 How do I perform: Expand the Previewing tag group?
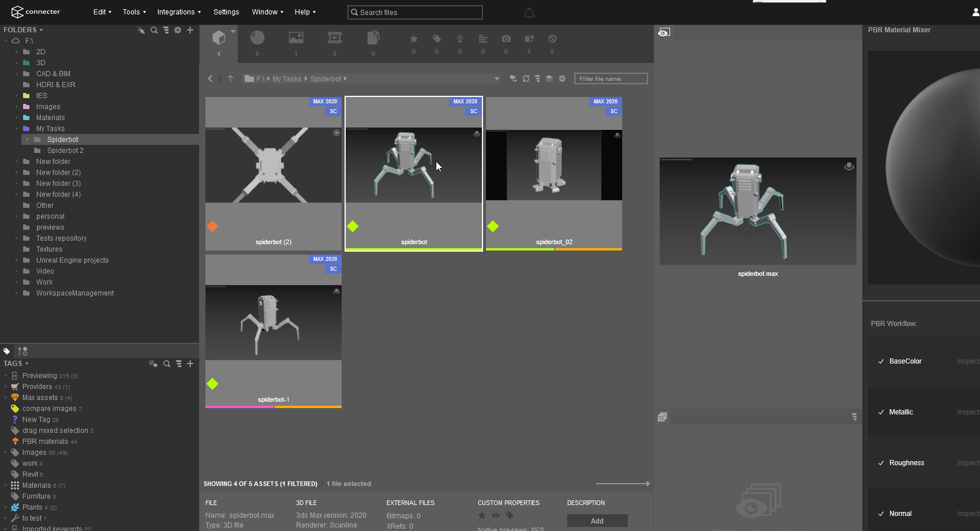pyautogui.click(x=6, y=376)
